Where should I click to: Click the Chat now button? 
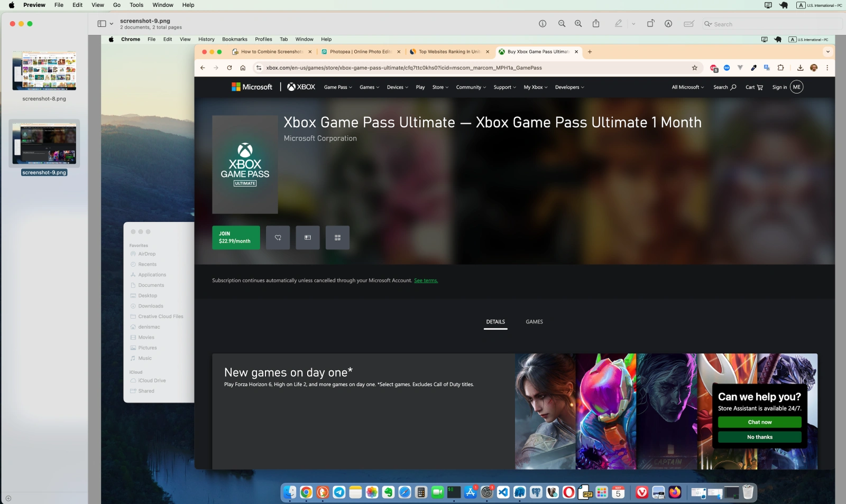[760, 422]
